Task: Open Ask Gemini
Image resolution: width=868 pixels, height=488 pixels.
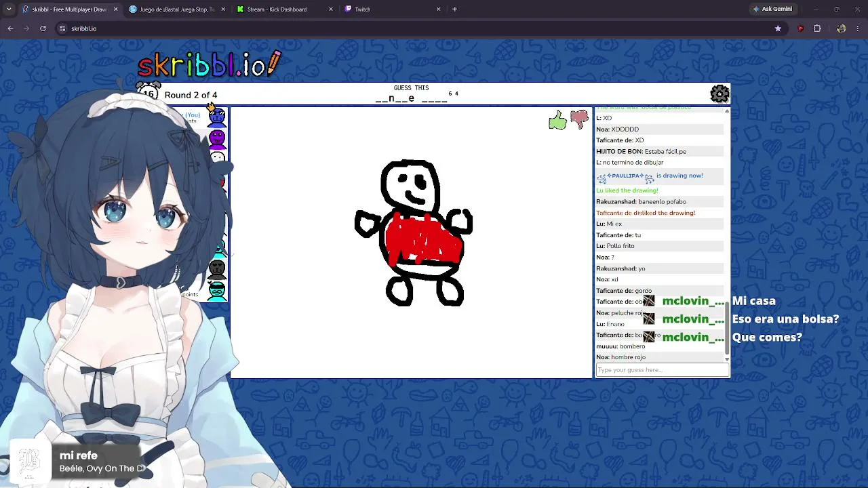Action: point(772,9)
